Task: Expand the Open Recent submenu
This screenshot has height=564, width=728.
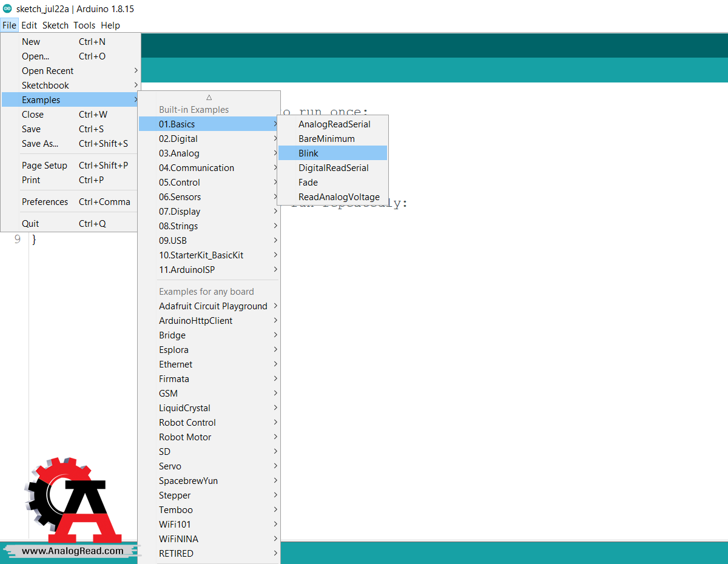Action: tap(71, 71)
